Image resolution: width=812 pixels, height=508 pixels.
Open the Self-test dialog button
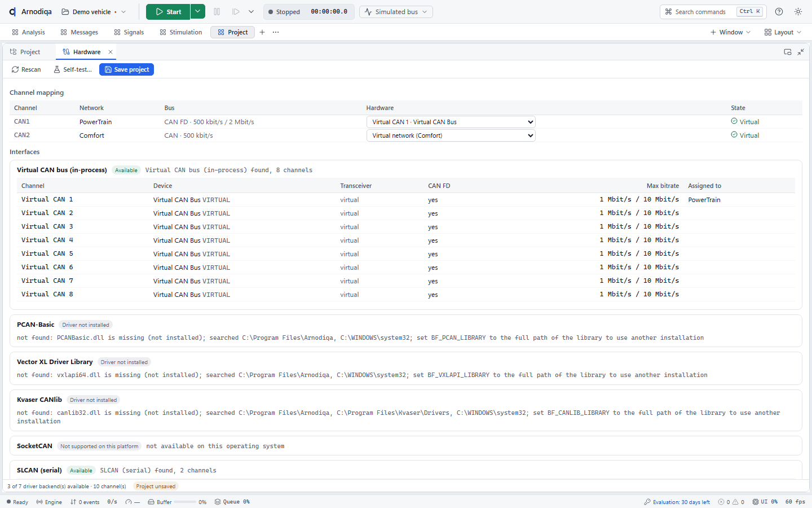pyautogui.click(x=73, y=69)
